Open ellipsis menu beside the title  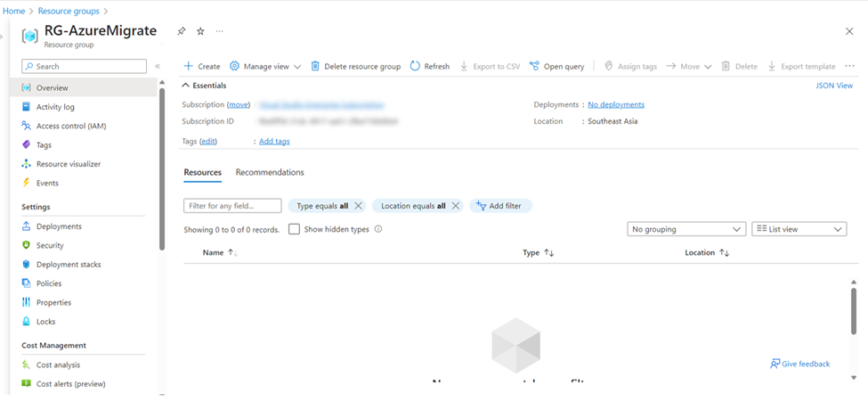220,31
